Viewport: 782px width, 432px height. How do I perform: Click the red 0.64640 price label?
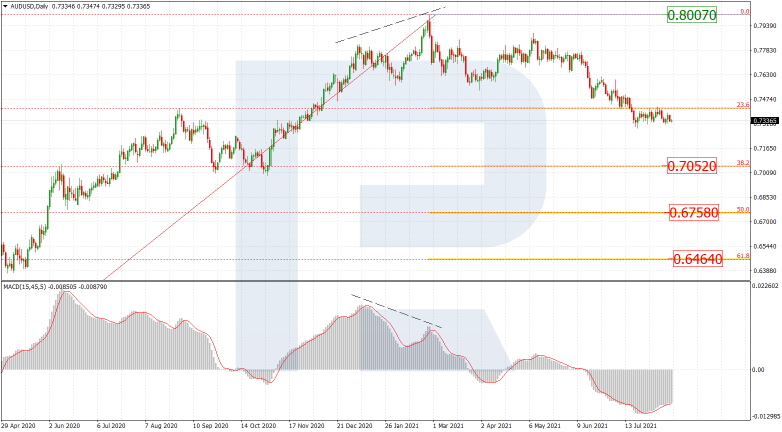point(697,259)
